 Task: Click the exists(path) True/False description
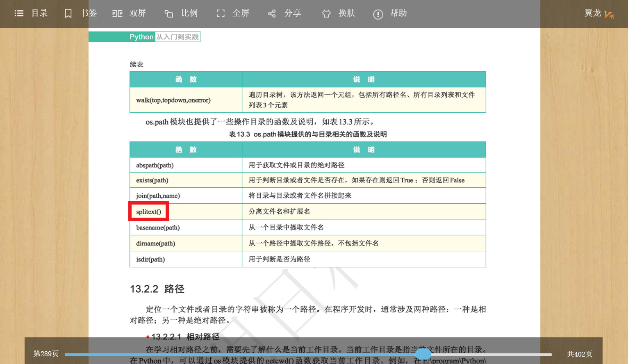(357, 180)
